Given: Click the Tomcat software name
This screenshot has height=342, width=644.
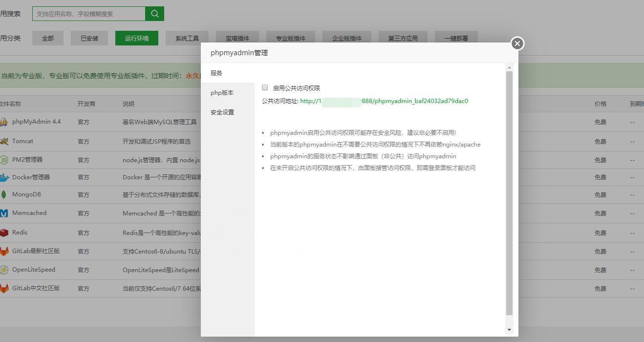Looking at the screenshot, I should 23,141.
